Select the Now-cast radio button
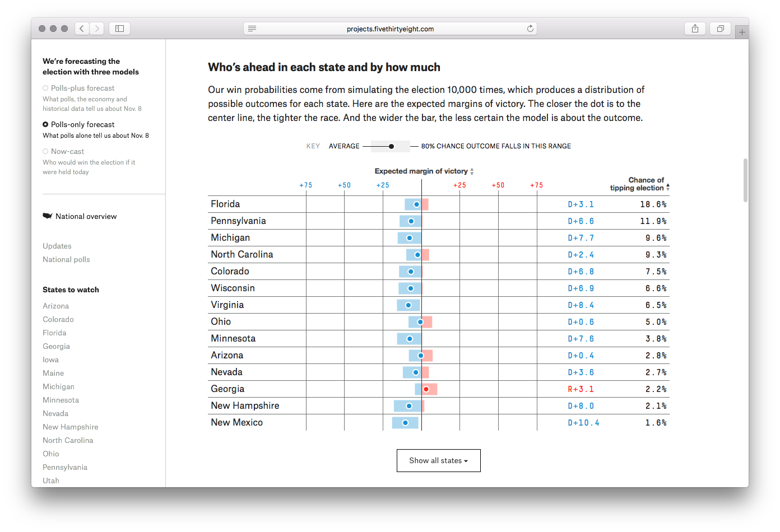 point(45,151)
